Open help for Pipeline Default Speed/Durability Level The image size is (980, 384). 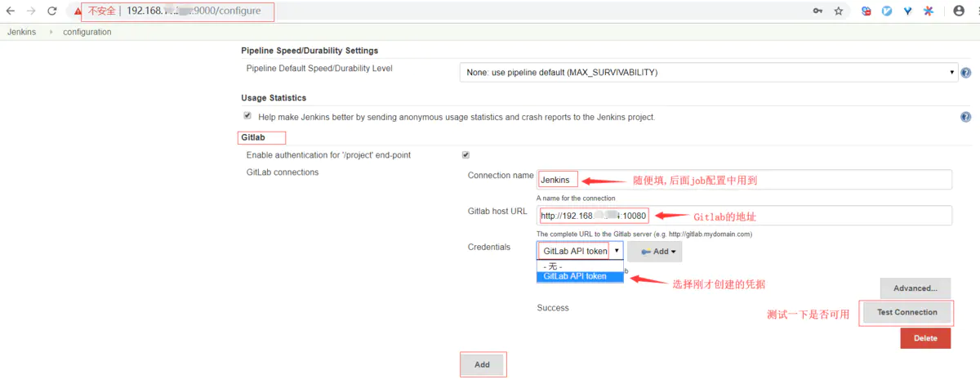point(966,73)
